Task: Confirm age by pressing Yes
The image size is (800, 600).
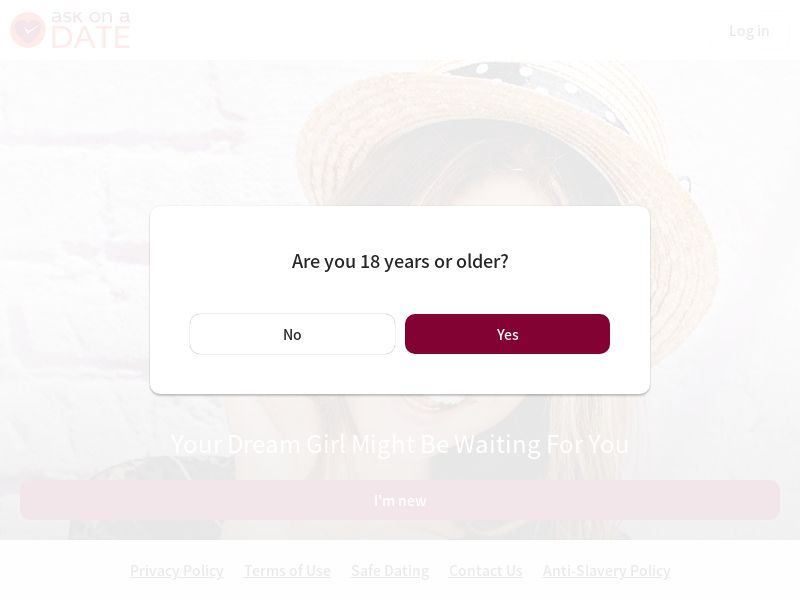Action: [507, 334]
